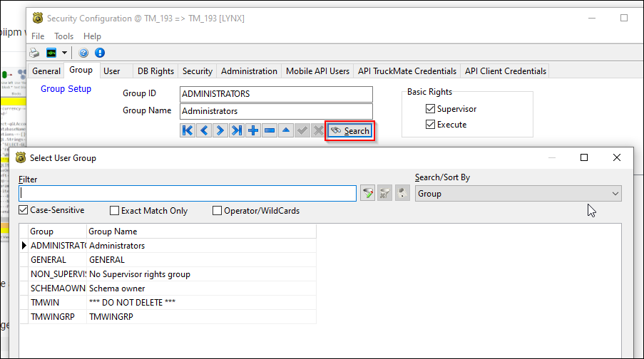Select the TMWIN DO NOT DELETE row

(x=168, y=303)
